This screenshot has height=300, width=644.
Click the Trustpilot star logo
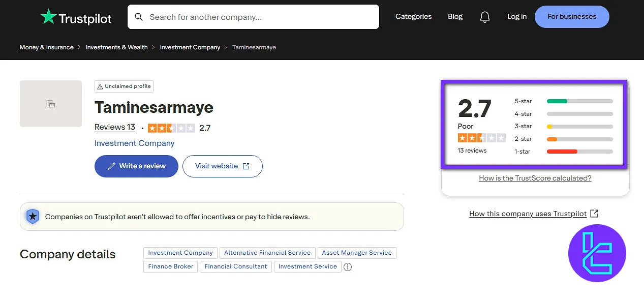(49, 17)
